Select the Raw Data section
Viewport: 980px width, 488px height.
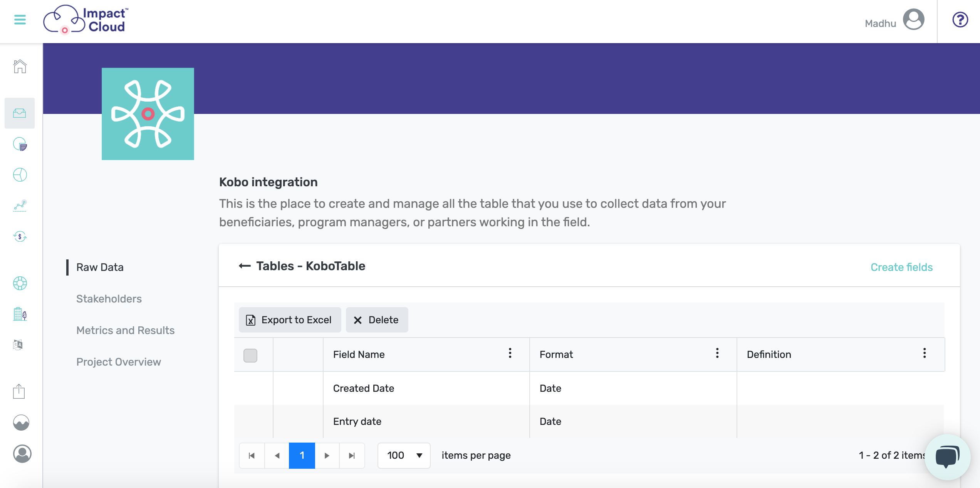pyautogui.click(x=100, y=267)
